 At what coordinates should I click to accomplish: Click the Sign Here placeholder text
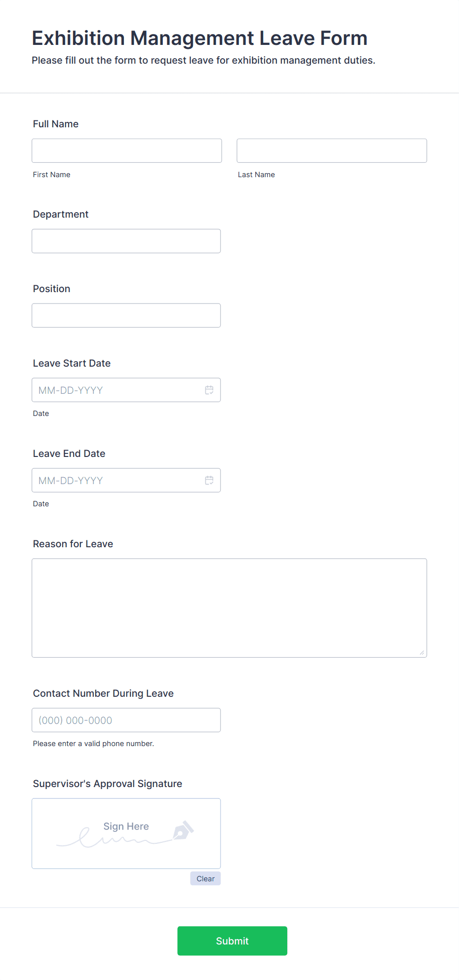[126, 826]
